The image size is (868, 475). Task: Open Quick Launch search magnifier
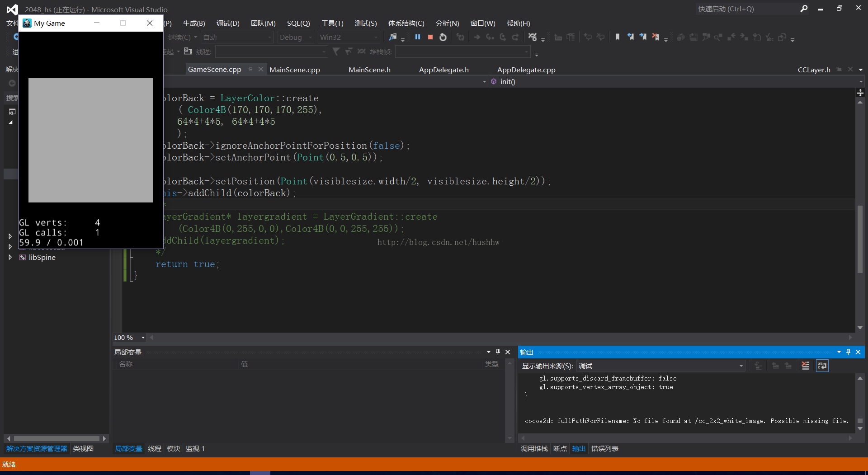pyautogui.click(x=804, y=9)
